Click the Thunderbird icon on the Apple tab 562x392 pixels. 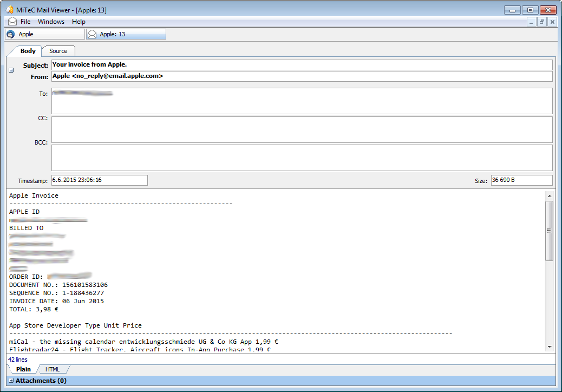click(11, 34)
